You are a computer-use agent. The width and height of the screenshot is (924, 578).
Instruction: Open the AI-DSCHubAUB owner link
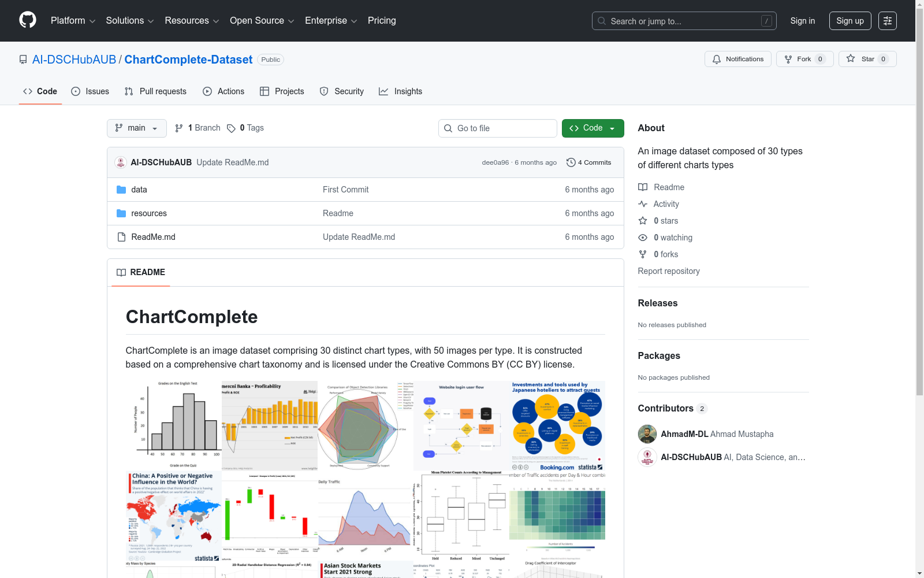tap(74, 60)
